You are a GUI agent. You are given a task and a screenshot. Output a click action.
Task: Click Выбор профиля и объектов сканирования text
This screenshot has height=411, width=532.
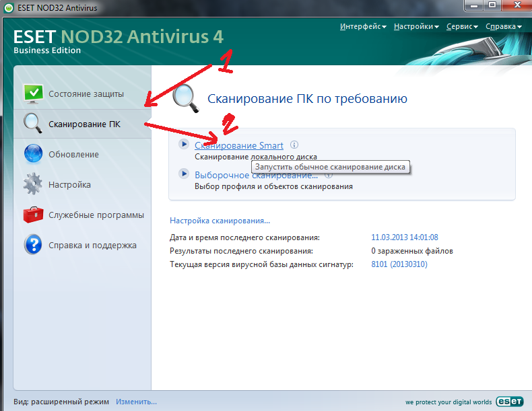[x=273, y=186]
